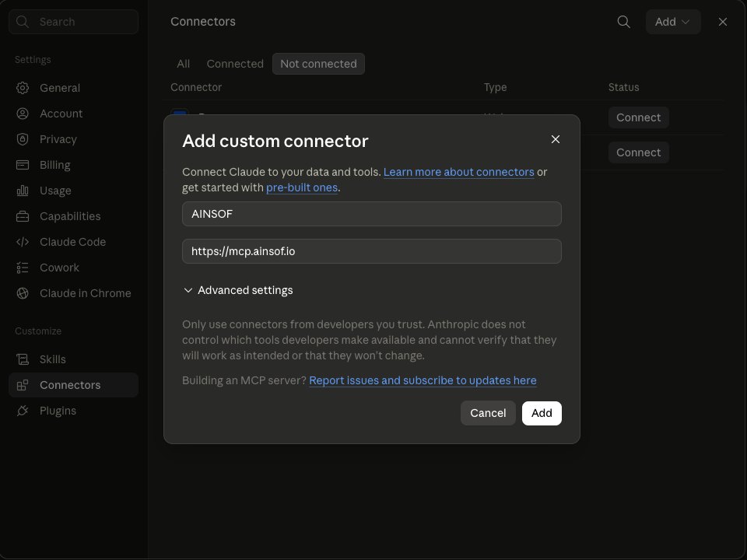This screenshot has height=560, width=747.
Task: Open Usage settings
Action: coord(73,191)
